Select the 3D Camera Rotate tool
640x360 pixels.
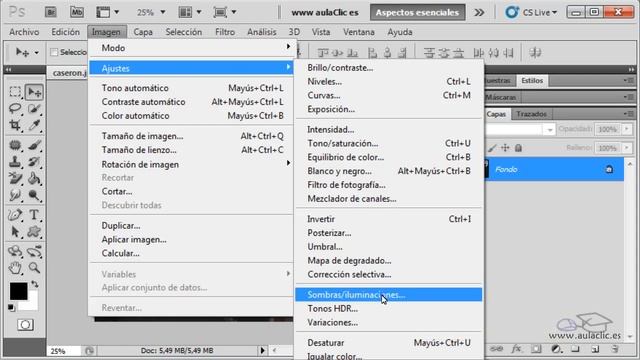[34, 251]
